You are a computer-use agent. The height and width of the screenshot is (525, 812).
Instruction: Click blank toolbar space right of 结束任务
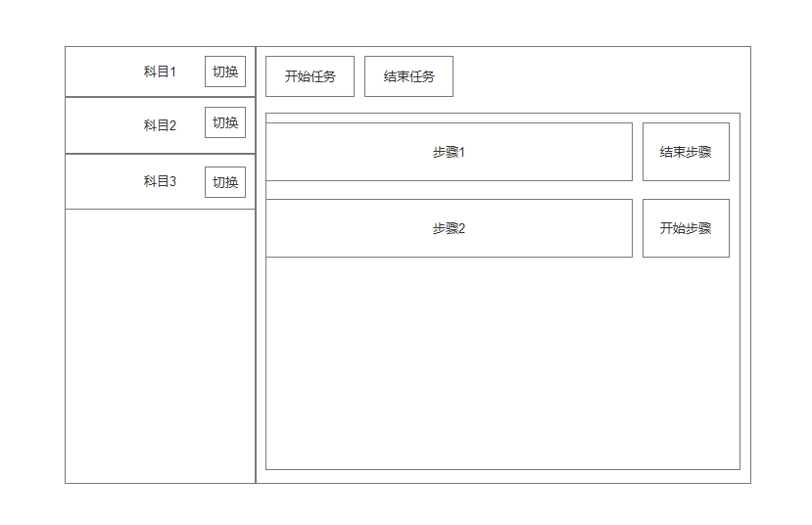597,76
